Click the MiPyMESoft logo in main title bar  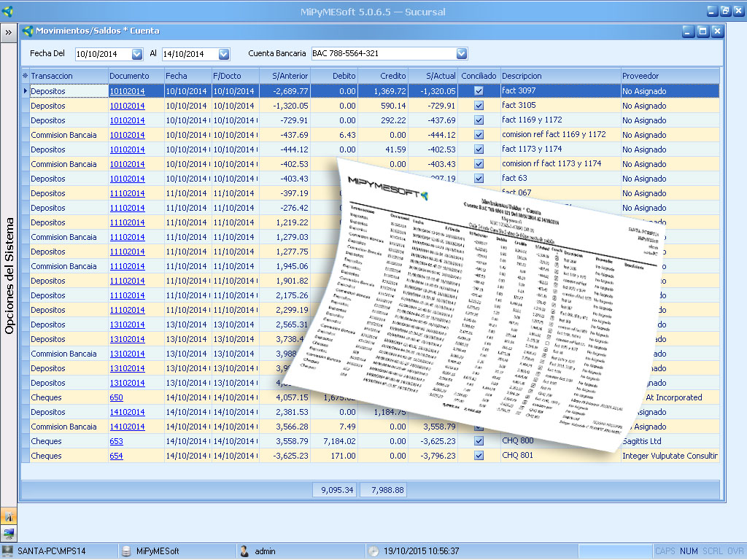pos(7,12)
